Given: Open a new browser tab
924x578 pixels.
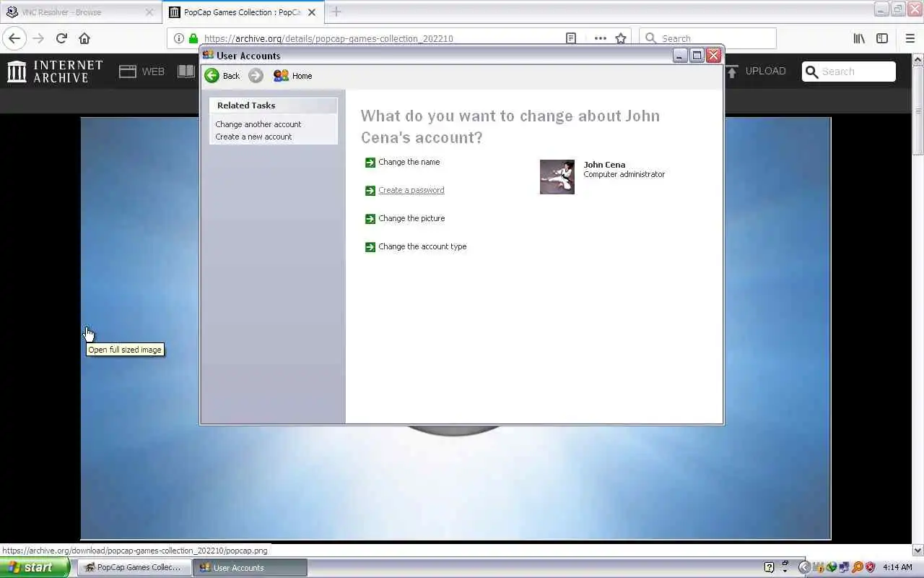Looking at the screenshot, I should click(x=336, y=12).
